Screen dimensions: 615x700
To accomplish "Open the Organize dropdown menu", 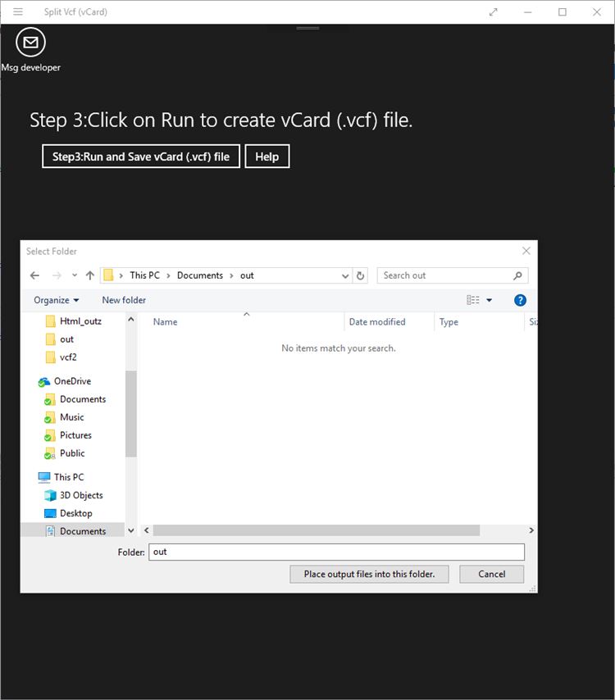I will tap(57, 300).
